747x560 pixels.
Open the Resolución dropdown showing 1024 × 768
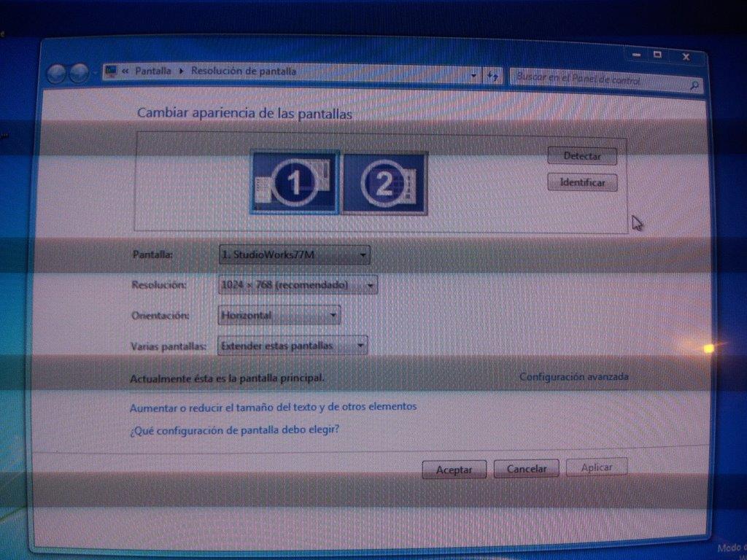[x=298, y=285]
